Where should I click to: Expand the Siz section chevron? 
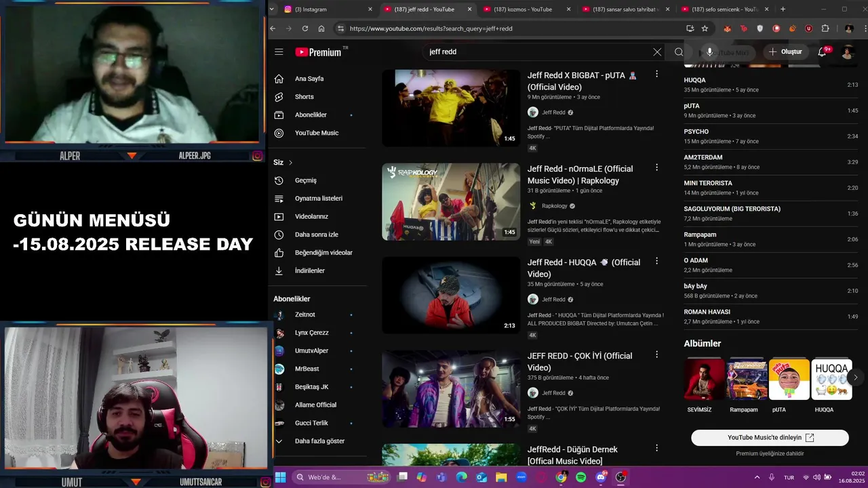click(x=291, y=163)
